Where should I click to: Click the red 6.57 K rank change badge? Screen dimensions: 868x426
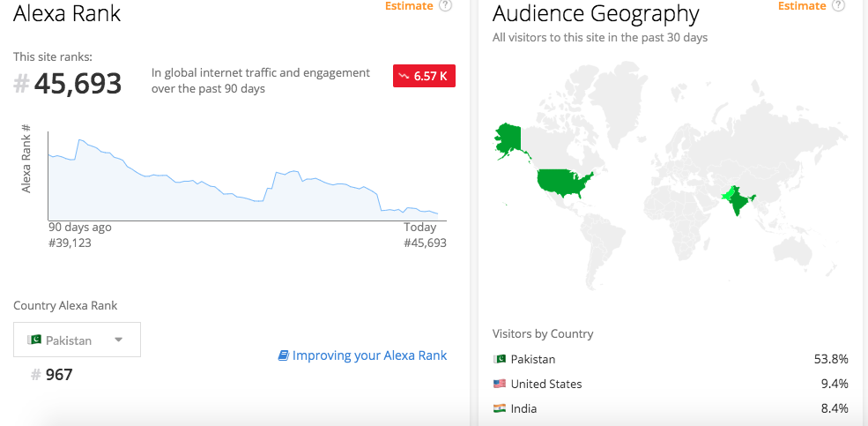[x=424, y=77]
